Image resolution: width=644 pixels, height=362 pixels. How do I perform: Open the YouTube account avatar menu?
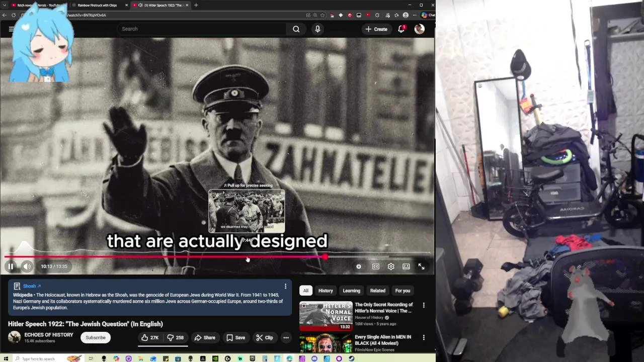click(420, 29)
